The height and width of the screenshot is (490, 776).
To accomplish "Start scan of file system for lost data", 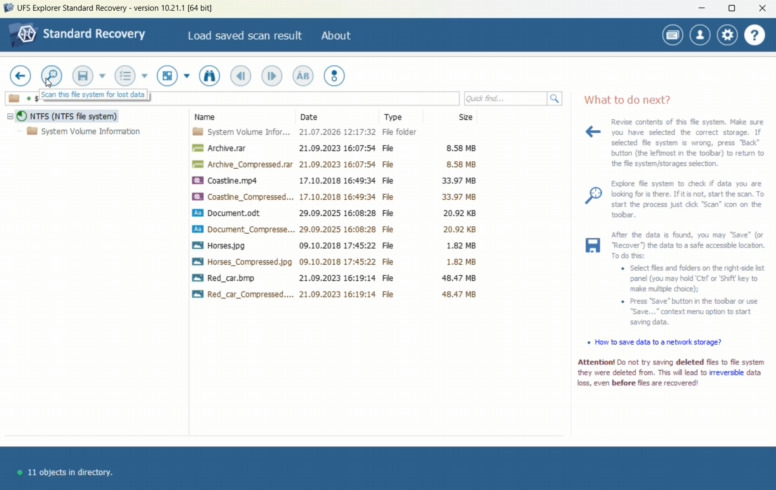I will tap(51, 76).
